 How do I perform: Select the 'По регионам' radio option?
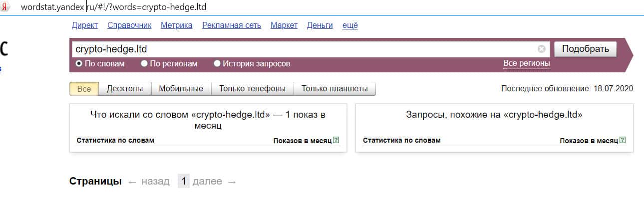click(144, 64)
